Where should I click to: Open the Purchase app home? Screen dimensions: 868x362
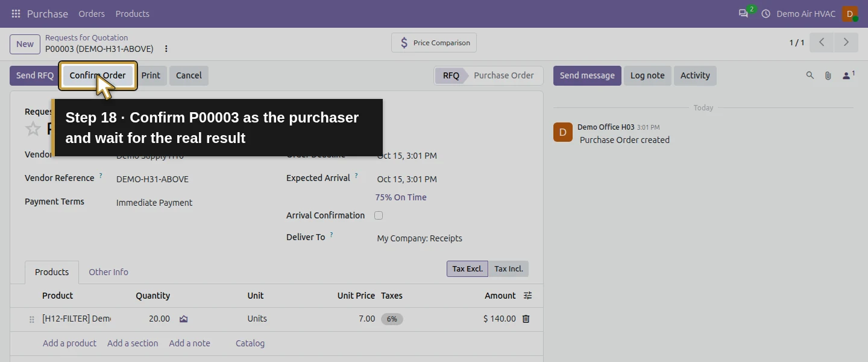tap(48, 13)
